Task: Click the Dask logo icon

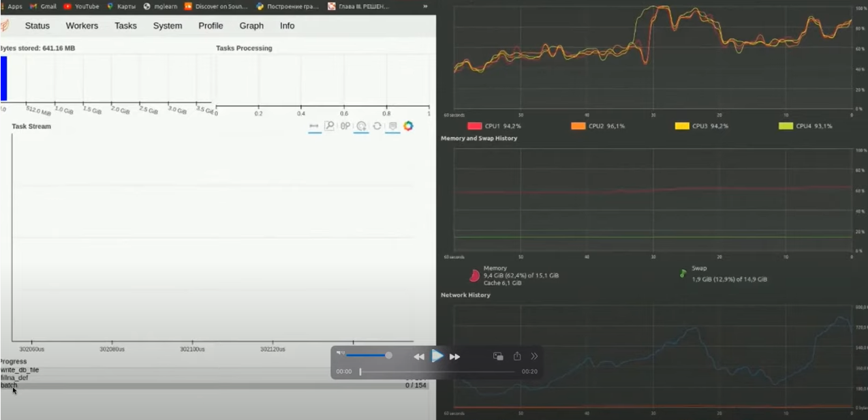Action: pos(4,26)
